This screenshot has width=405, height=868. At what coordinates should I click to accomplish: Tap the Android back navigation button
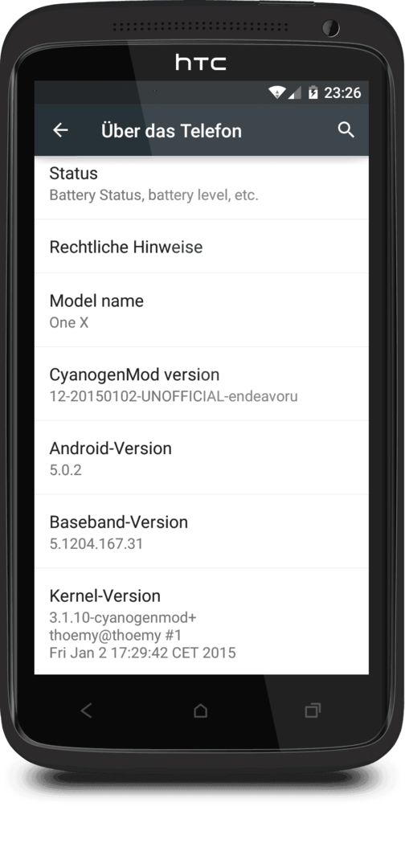point(86,710)
